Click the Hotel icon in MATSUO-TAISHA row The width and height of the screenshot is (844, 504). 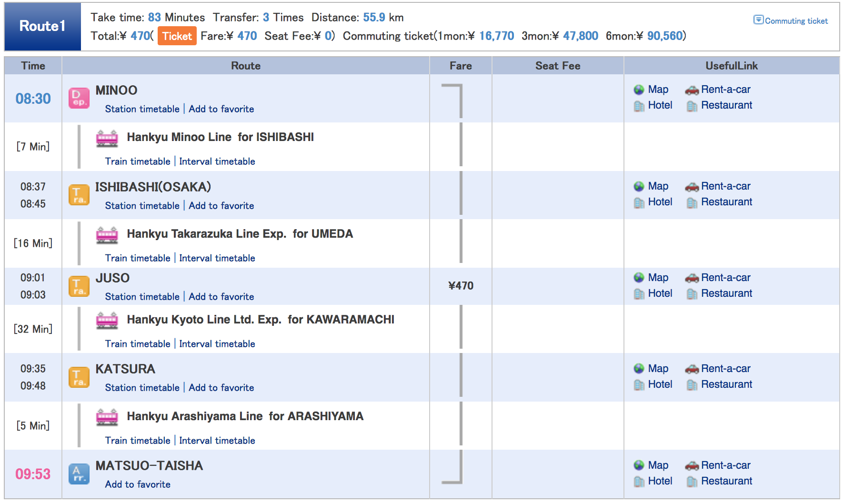tap(639, 482)
